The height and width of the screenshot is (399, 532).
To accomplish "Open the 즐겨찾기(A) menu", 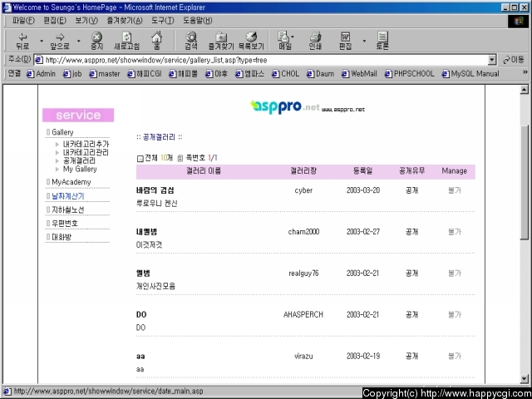I will 125,21.
